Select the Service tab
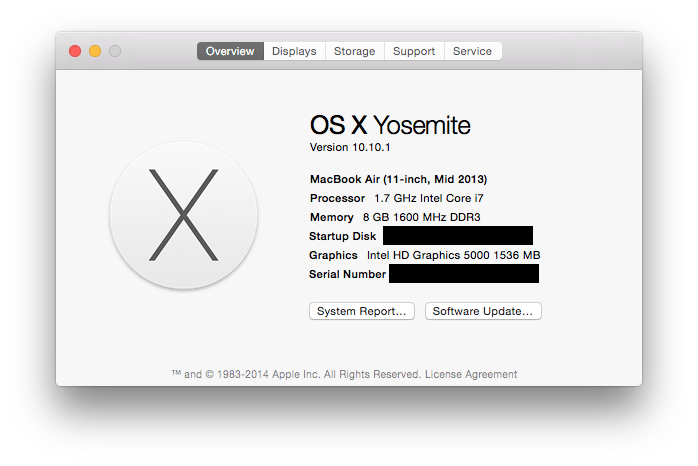The image size is (698, 466). click(473, 51)
